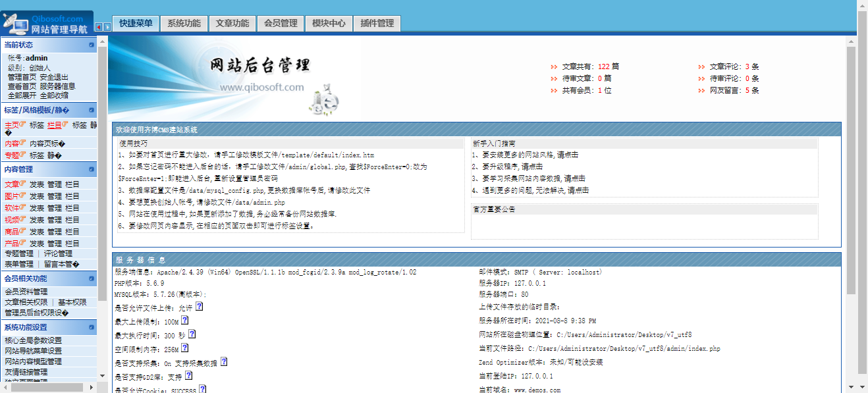Open 网站导航菜单设置

pyautogui.click(x=33, y=351)
